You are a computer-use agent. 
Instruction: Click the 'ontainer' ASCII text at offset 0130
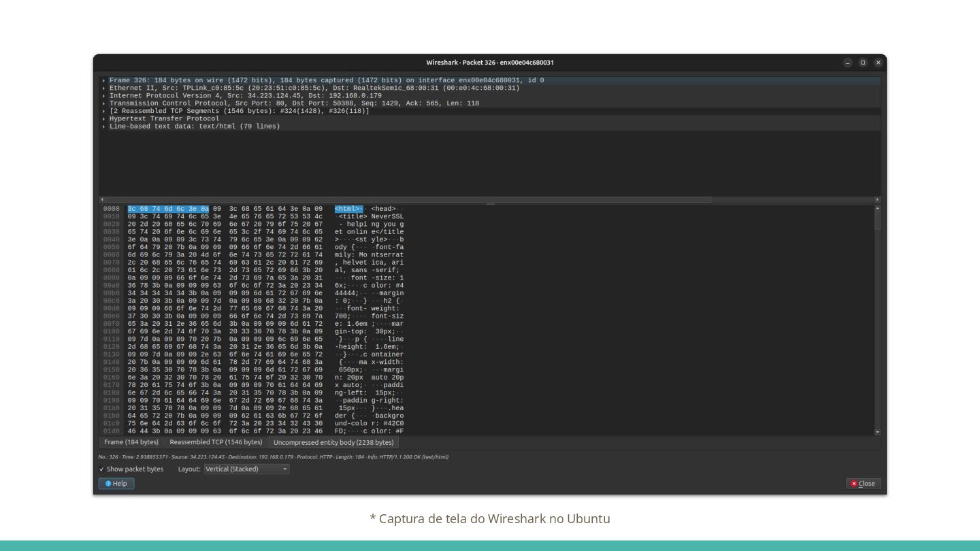pos(387,354)
